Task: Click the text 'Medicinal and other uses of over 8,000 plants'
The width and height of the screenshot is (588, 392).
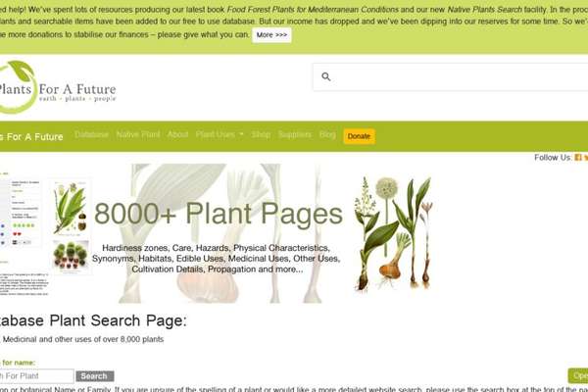Action: click(x=83, y=339)
